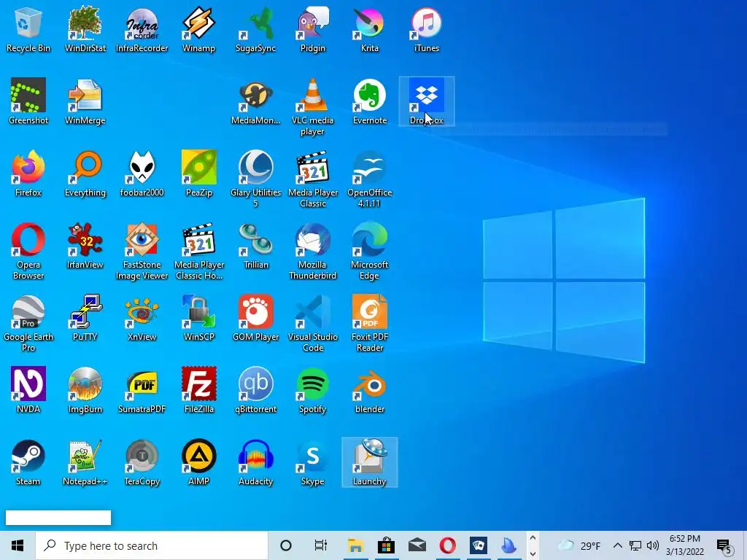The height and width of the screenshot is (560, 747).
Task: Click the InfraRecorder desktop icon
Action: (x=142, y=29)
